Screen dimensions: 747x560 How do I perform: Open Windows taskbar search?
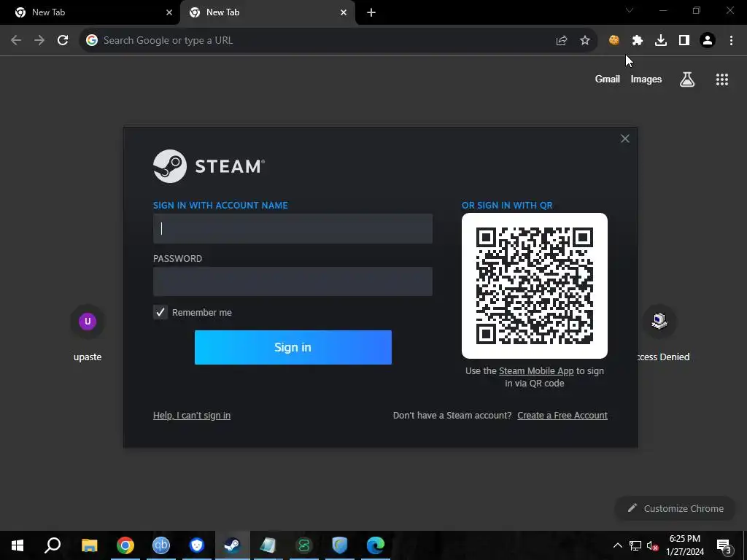[x=53, y=545]
